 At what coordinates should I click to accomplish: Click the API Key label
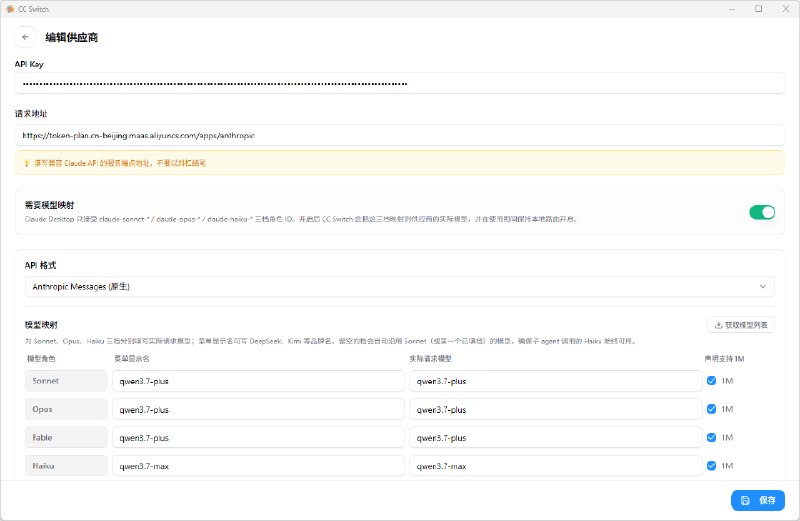29,64
